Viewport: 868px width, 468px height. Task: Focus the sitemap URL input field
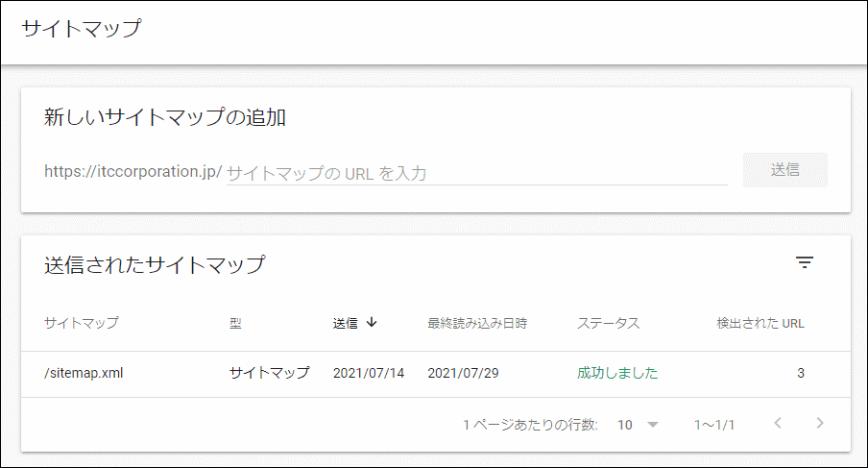click(476, 173)
